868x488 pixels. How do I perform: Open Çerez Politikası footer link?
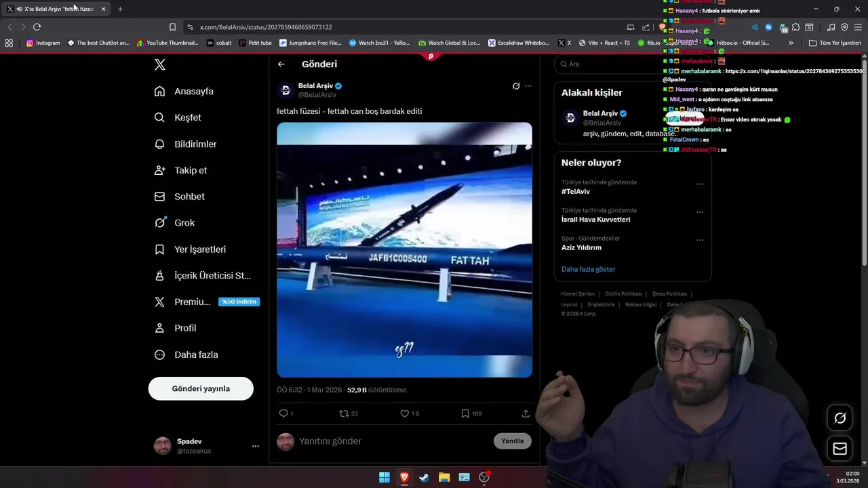pyautogui.click(x=669, y=294)
